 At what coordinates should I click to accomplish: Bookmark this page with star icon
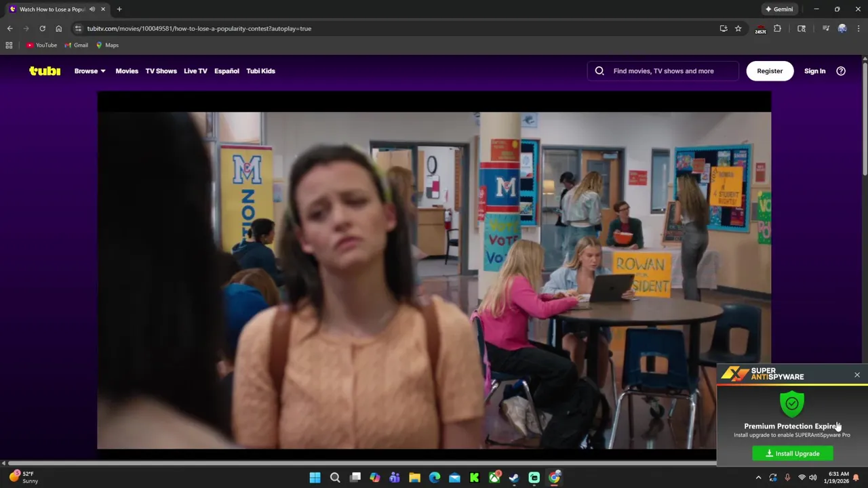coord(738,28)
